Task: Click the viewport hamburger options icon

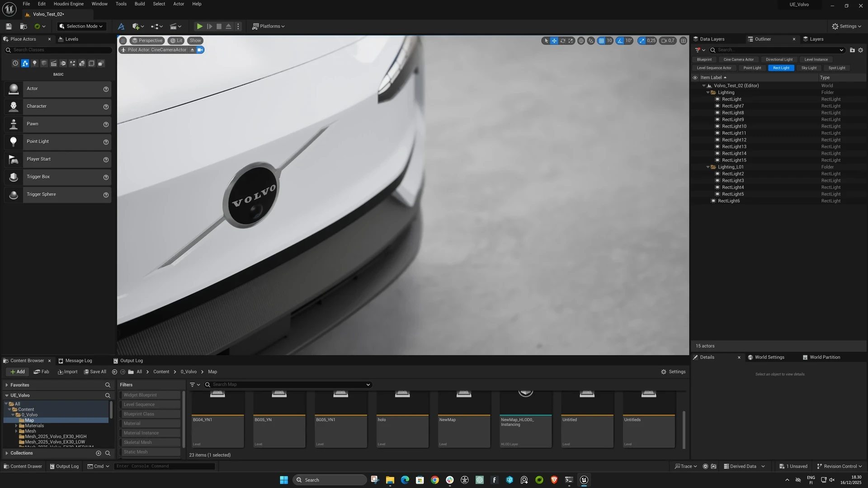Action: pos(123,41)
